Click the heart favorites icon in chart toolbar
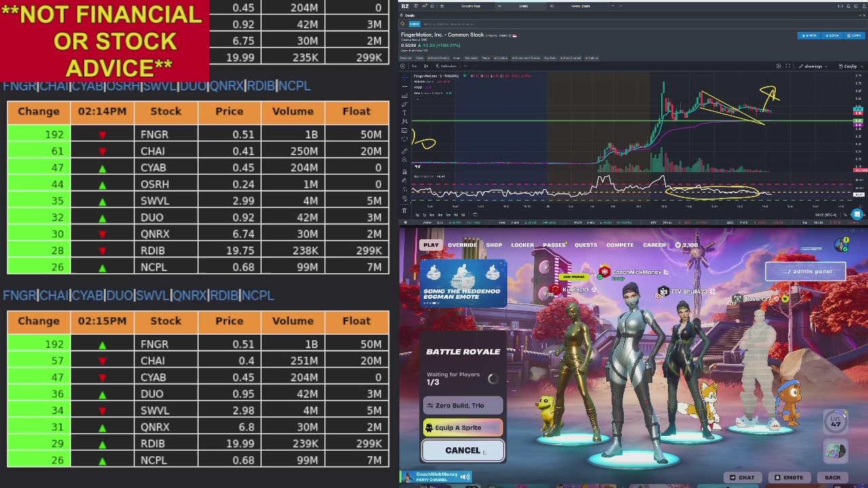Image resolution: width=868 pixels, height=488 pixels. pyautogui.click(x=405, y=140)
